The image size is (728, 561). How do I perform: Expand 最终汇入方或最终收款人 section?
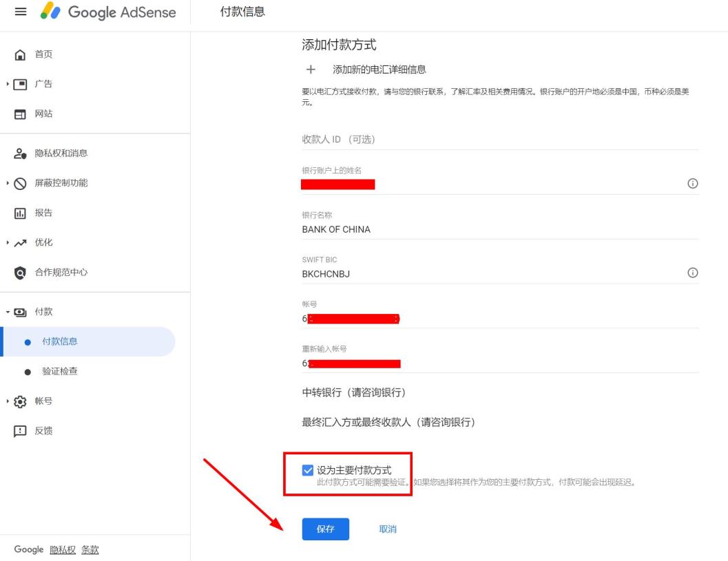pyautogui.click(x=388, y=422)
